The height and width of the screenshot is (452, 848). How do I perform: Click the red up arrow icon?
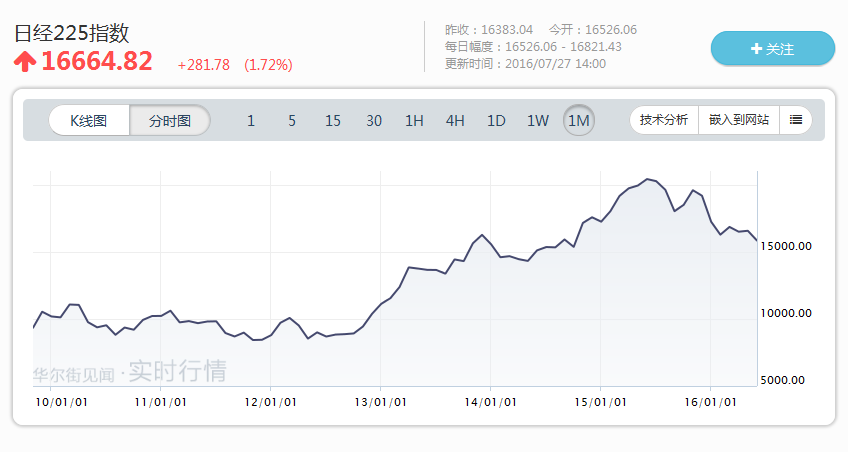[x=25, y=62]
